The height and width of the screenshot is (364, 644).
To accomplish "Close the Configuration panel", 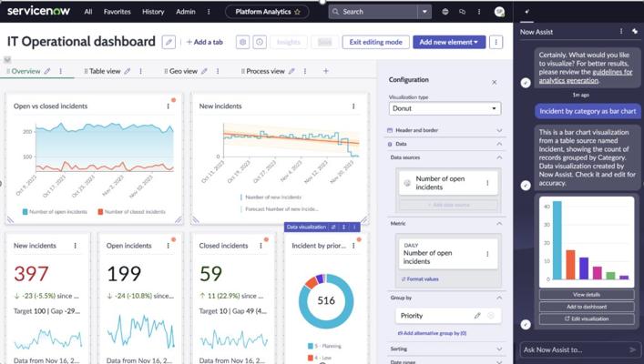I will click(x=495, y=81).
